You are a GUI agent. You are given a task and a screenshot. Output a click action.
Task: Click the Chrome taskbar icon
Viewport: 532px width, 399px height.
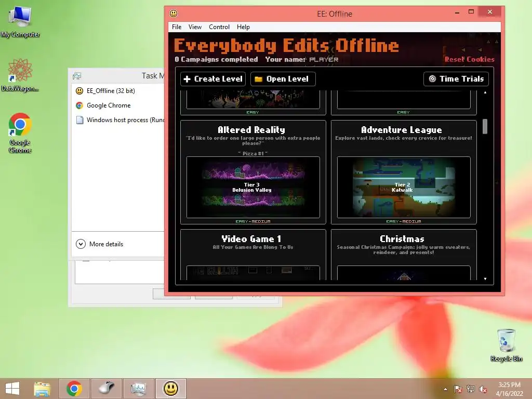pos(74,389)
